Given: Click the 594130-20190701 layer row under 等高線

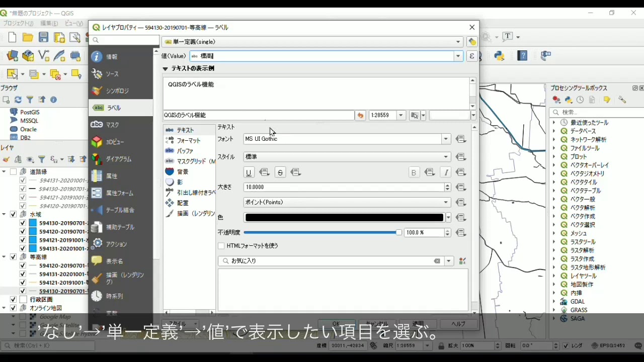Looking at the screenshot, I should click(x=64, y=291).
